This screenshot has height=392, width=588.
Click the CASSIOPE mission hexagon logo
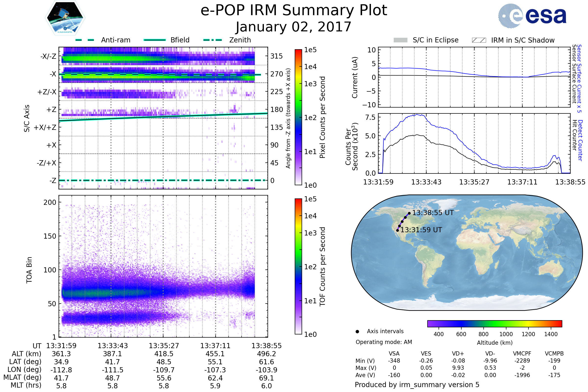(65, 18)
